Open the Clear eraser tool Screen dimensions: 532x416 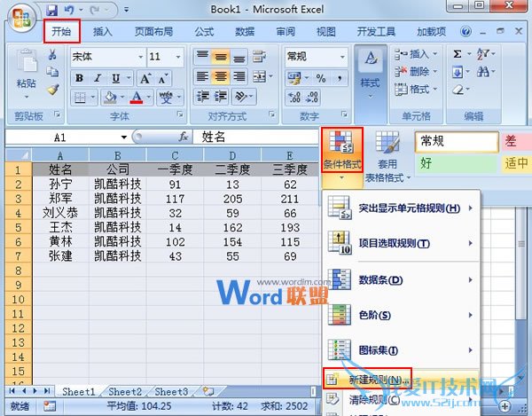[458, 90]
